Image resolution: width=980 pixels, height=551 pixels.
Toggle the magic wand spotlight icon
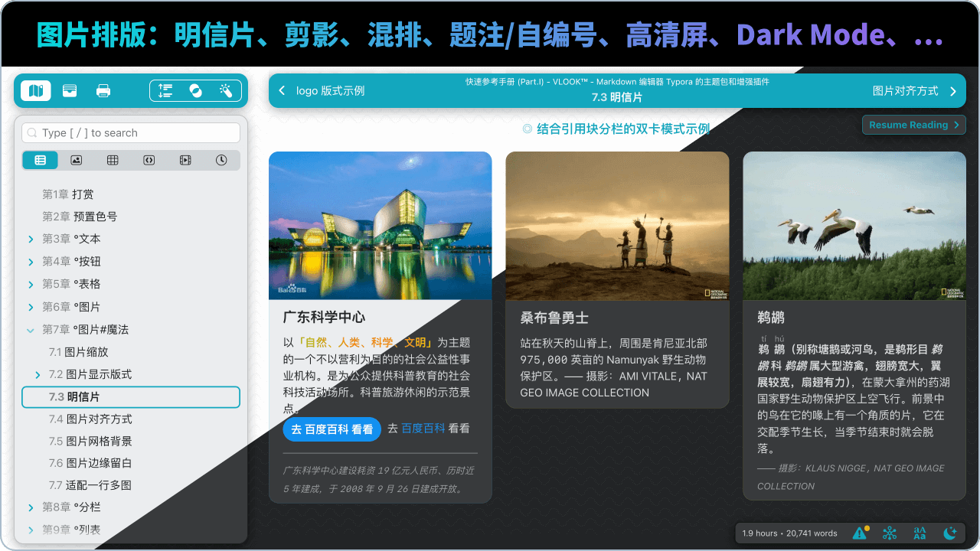tap(226, 91)
